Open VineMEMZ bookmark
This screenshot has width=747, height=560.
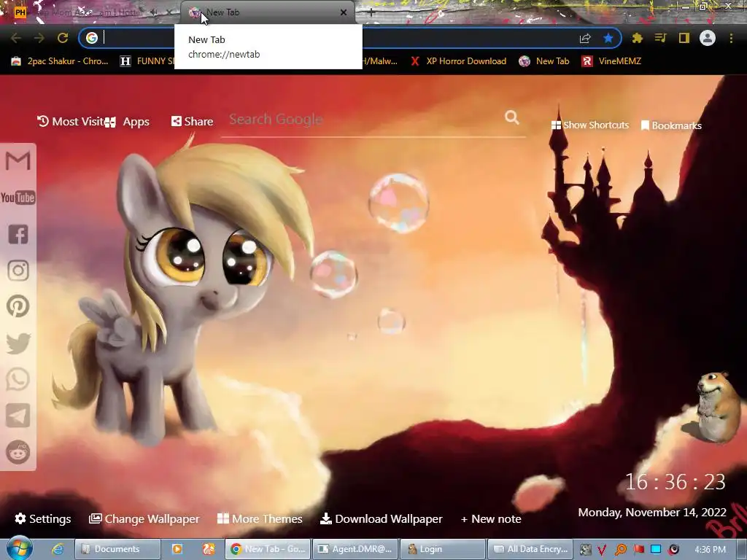[611, 61]
